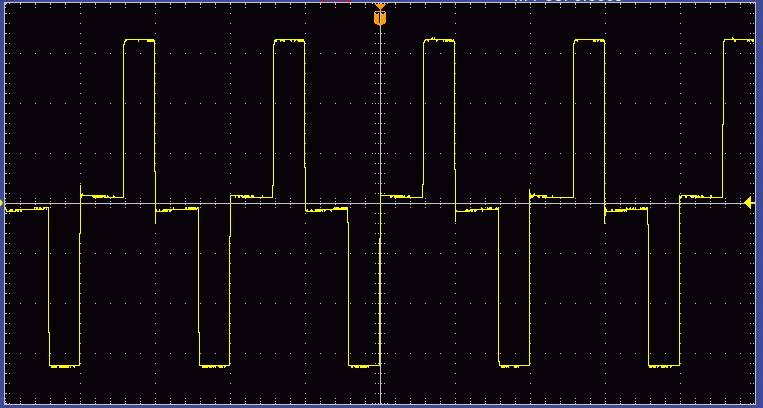
Task: Click the top of the third positive pulse from left
Action: point(439,40)
